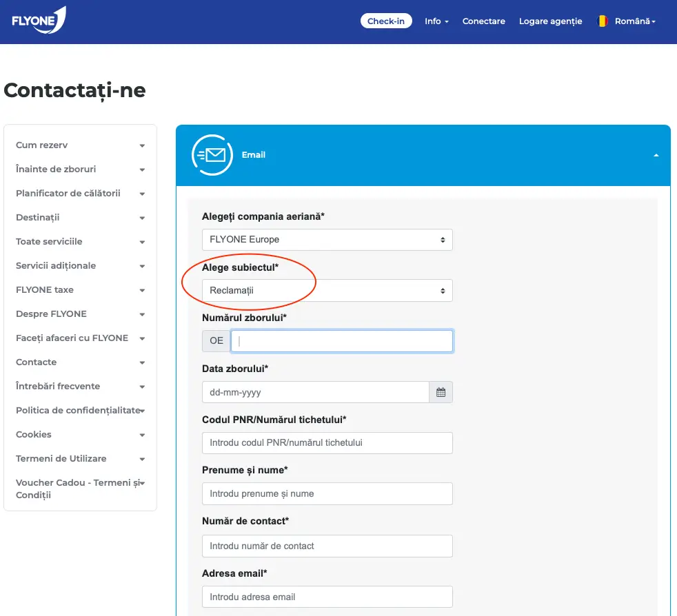Click the flight number input field
This screenshot has height=616, width=677.
coord(342,341)
